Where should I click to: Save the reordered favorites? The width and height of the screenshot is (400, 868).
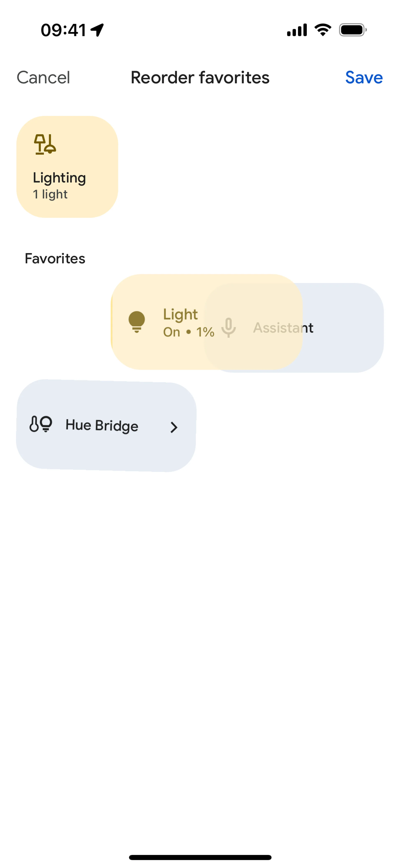pyautogui.click(x=364, y=78)
